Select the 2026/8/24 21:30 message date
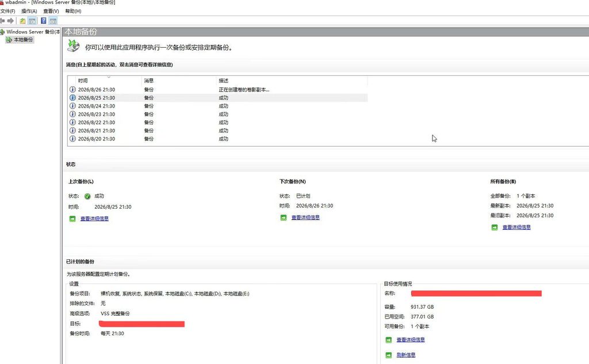 click(97, 106)
